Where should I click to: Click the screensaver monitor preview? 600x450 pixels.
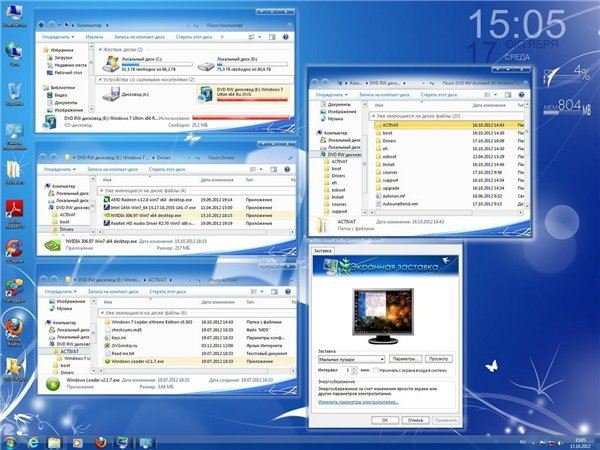383,315
